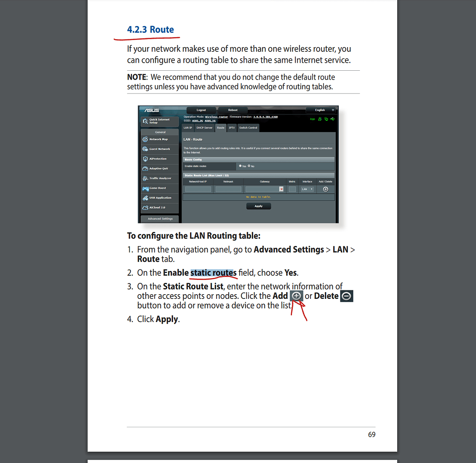This screenshot has width=476, height=463.
Task: Select Yes for Enable static routes
Action: [x=240, y=166]
